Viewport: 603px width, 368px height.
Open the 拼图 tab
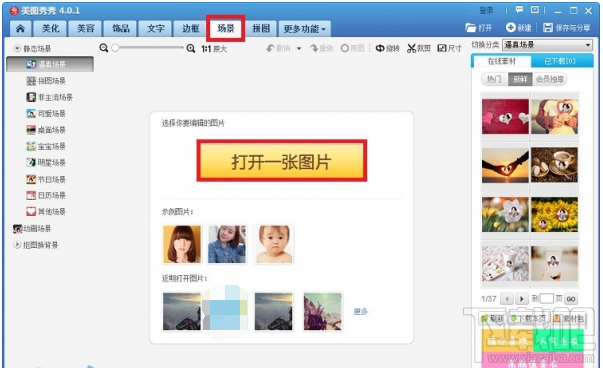[261, 28]
